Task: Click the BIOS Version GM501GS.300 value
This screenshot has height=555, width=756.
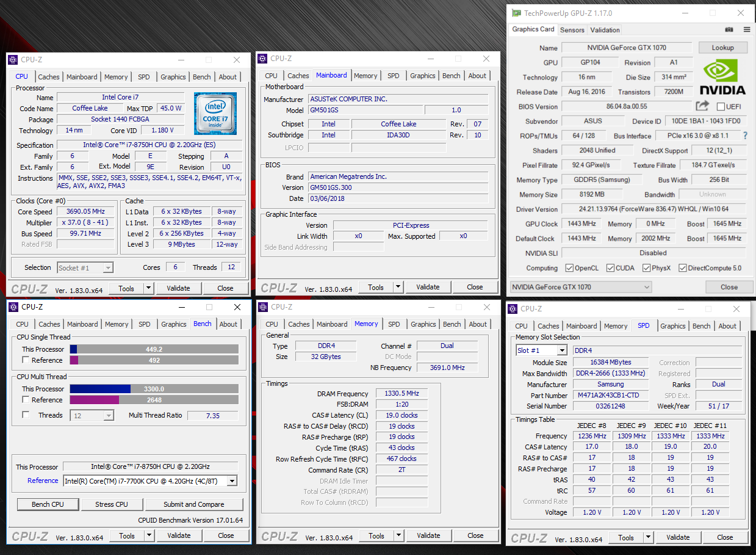Action: point(398,187)
